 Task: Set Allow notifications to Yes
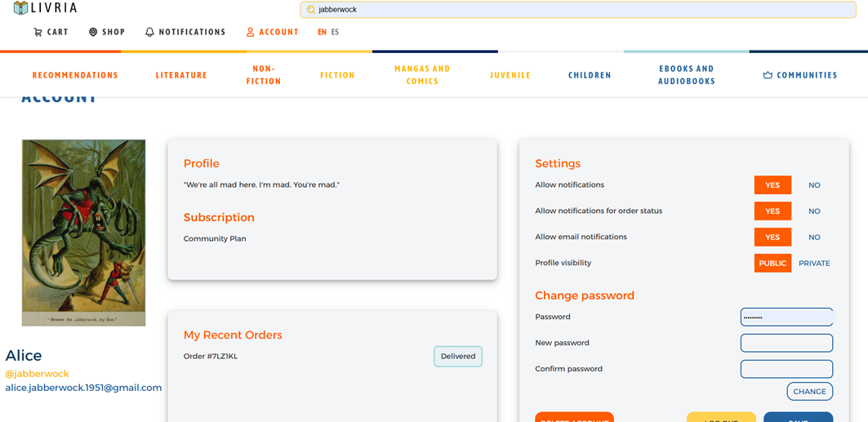(x=772, y=185)
